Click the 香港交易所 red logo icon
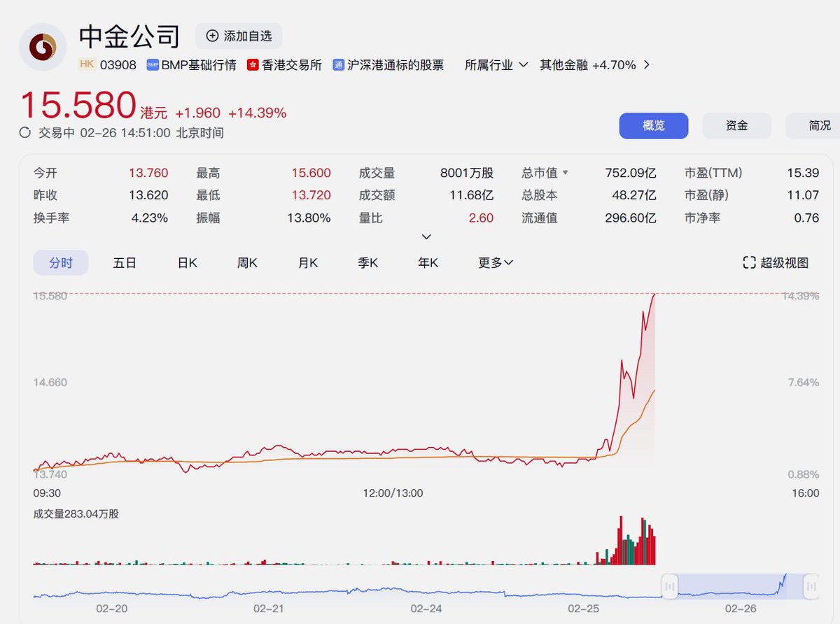This screenshot has width=840, height=624. [253, 65]
